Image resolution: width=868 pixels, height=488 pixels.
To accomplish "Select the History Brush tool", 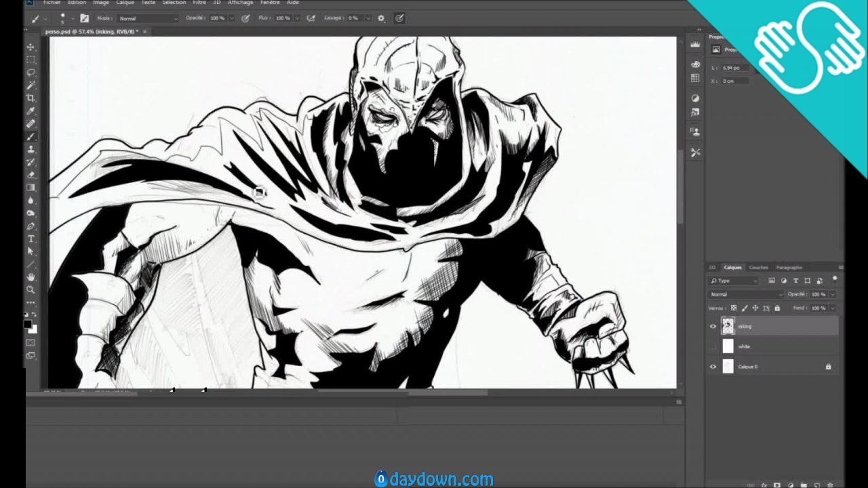I will coord(31,162).
